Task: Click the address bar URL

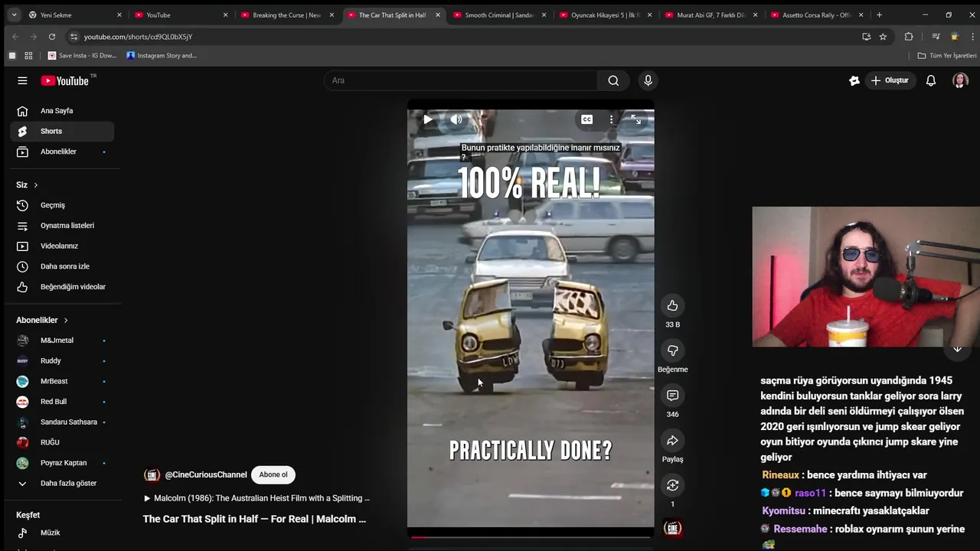Action: click(138, 37)
